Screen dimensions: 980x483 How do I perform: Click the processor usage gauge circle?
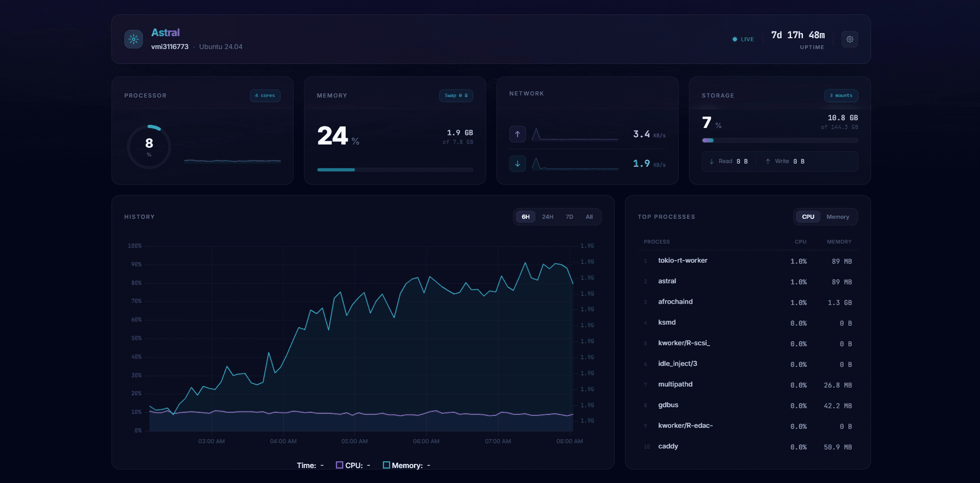click(149, 147)
